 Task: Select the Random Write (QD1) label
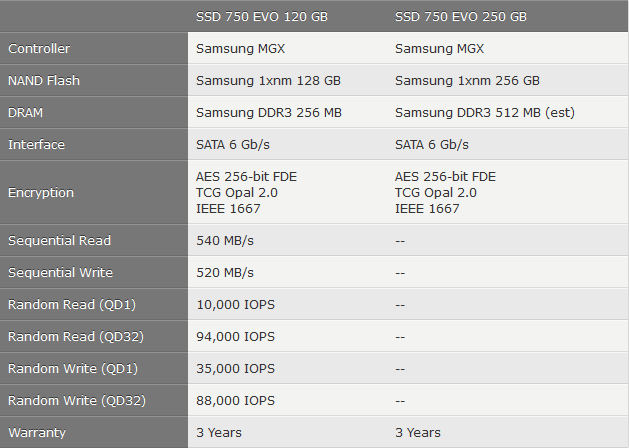pyautogui.click(x=73, y=369)
